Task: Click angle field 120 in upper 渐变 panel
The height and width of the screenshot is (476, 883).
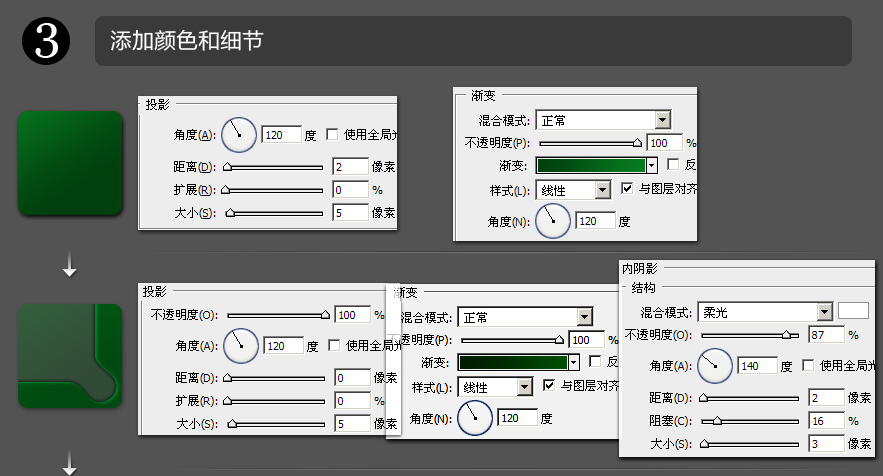Action: pos(595,221)
